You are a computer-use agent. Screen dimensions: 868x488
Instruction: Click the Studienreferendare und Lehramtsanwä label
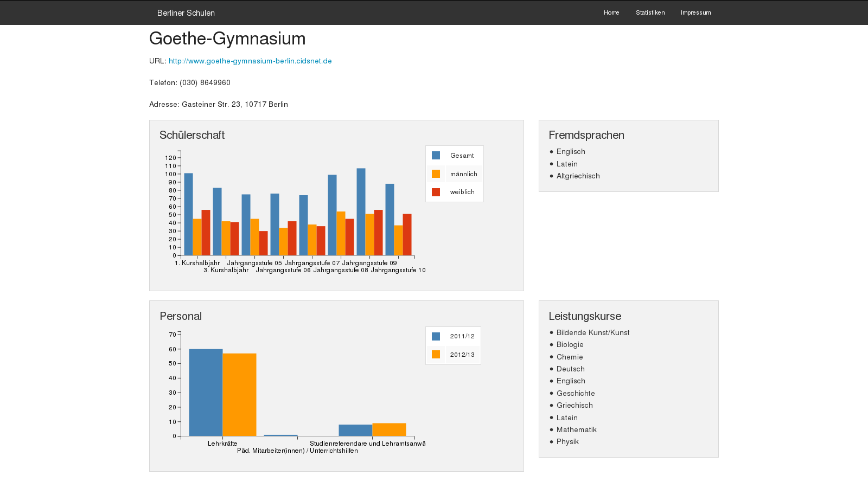368,444
